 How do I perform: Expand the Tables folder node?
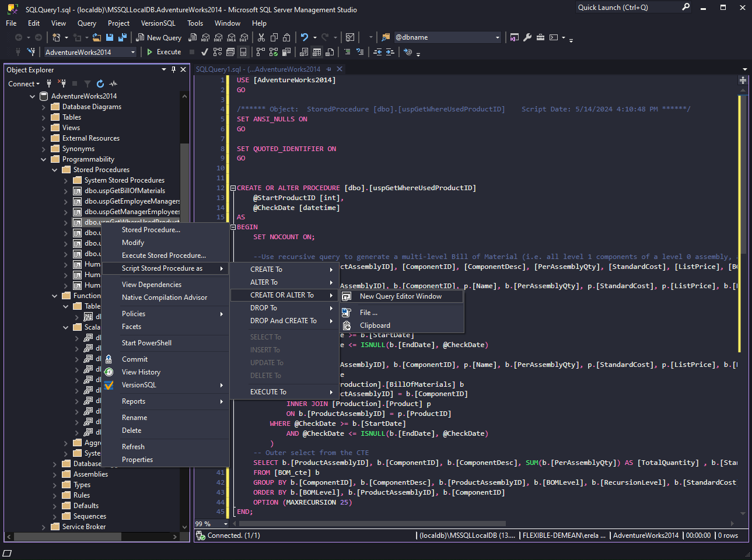pyautogui.click(x=44, y=117)
